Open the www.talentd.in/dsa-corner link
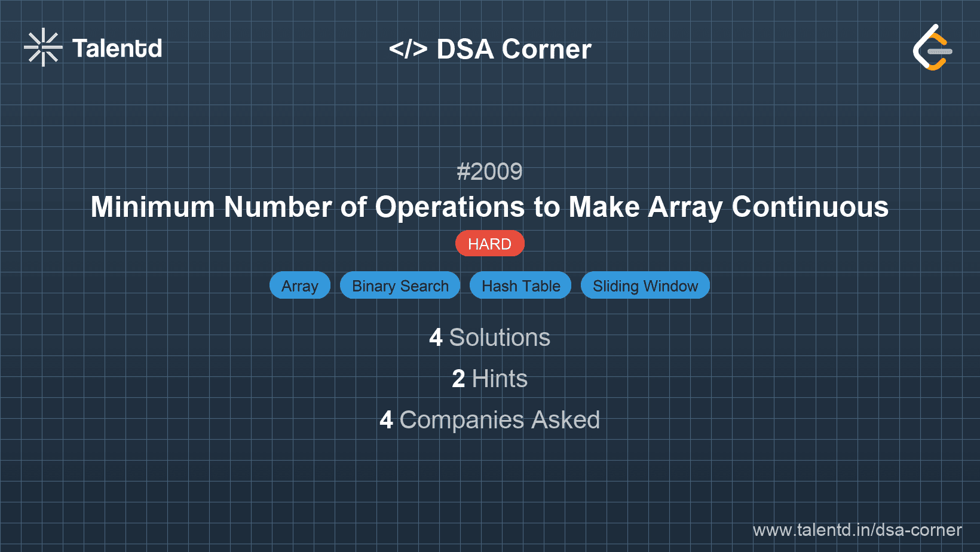 pos(857,530)
